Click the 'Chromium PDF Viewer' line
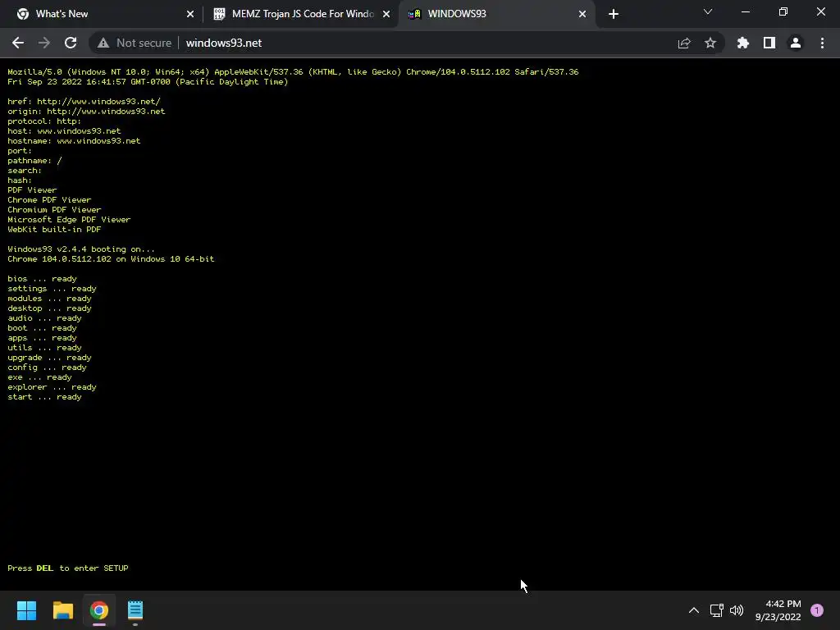 point(54,210)
